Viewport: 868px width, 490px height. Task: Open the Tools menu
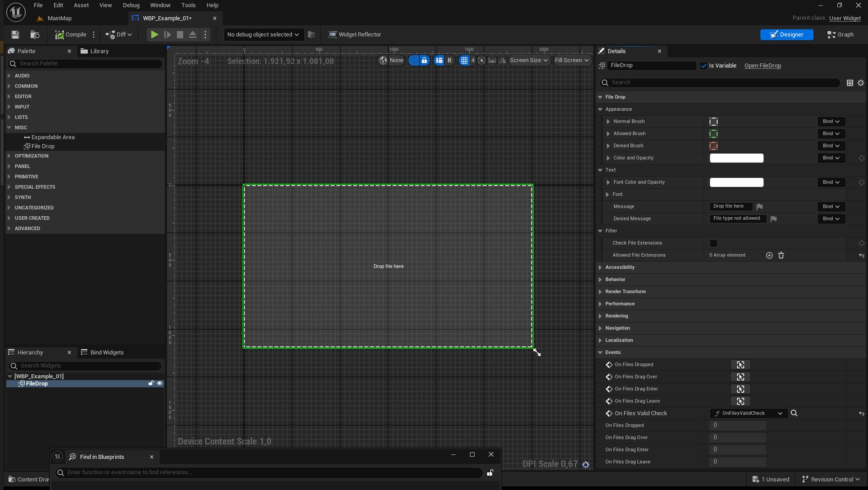coord(188,5)
